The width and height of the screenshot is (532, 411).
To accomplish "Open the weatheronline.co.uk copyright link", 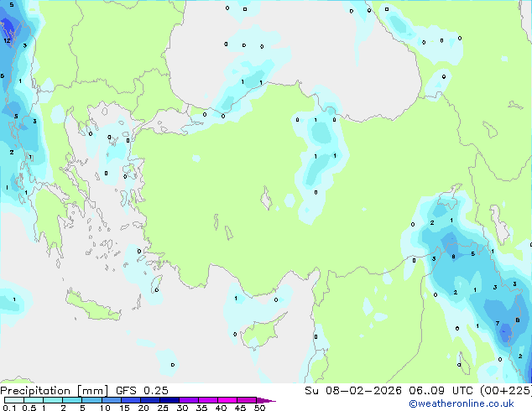I will [x=462, y=403].
